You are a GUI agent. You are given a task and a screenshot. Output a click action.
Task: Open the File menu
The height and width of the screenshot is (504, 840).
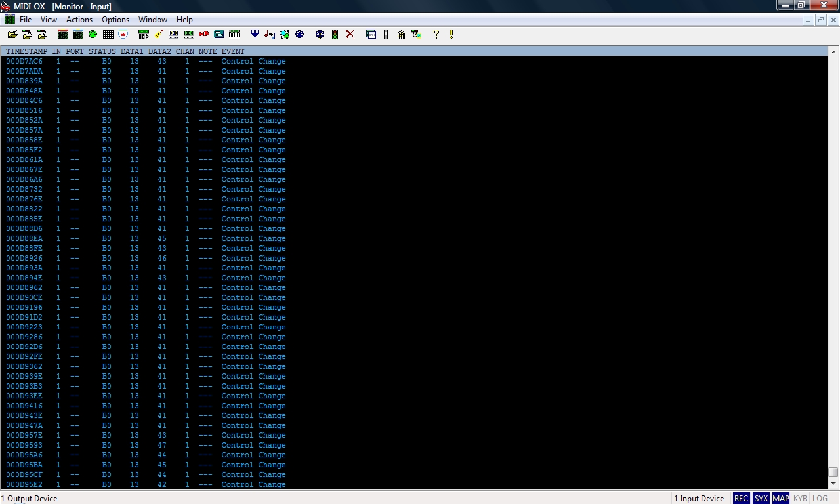pyautogui.click(x=26, y=20)
